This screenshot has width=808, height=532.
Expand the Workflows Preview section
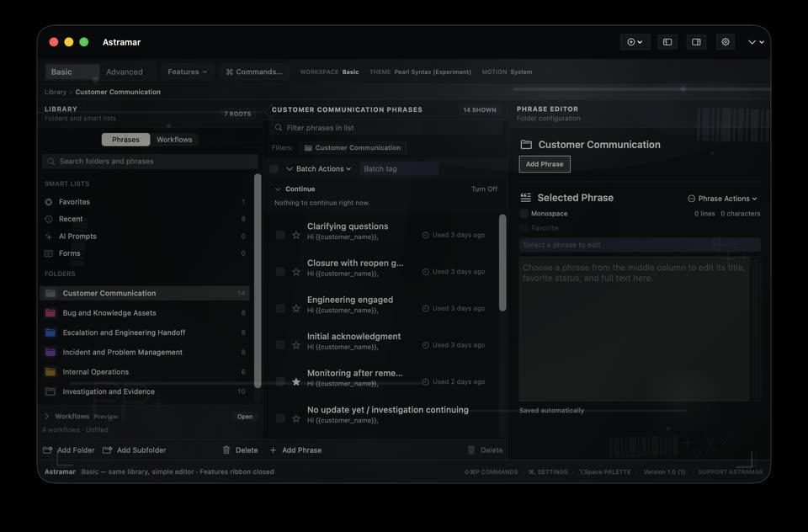(x=47, y=417)
